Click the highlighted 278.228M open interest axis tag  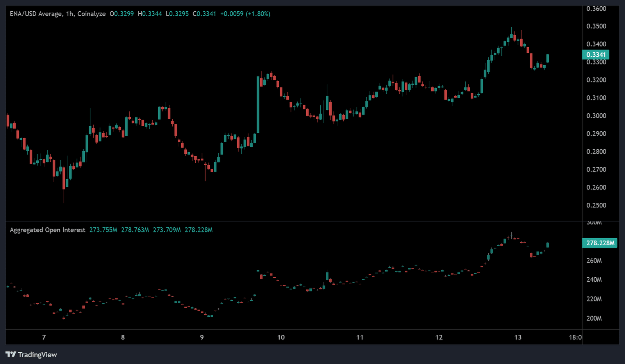pyautogui.click(x=600, y=243)
